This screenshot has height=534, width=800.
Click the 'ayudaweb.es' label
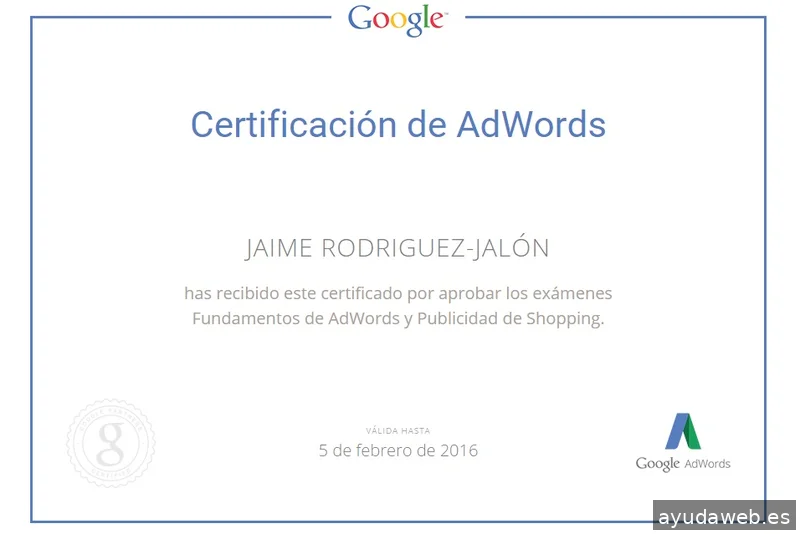click(x=724, y=516)
